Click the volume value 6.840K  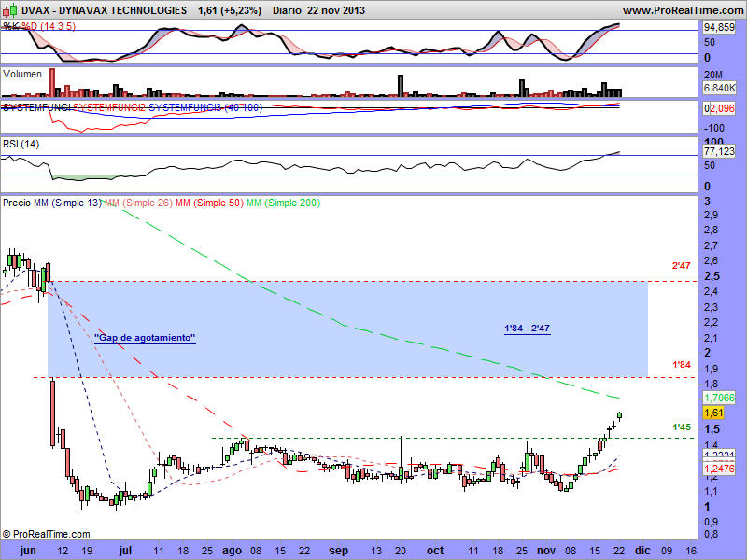click(719, 88)
